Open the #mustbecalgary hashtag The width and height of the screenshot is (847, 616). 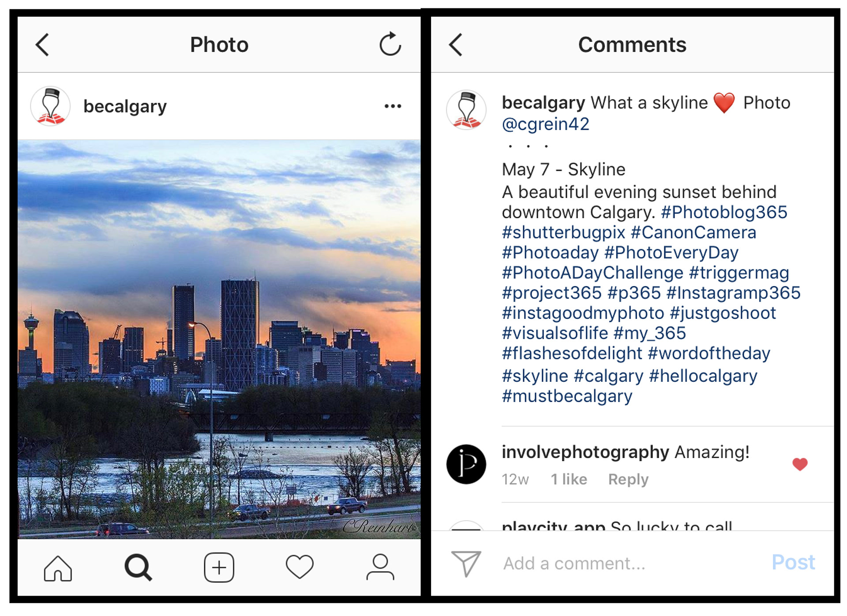[567, 396]
